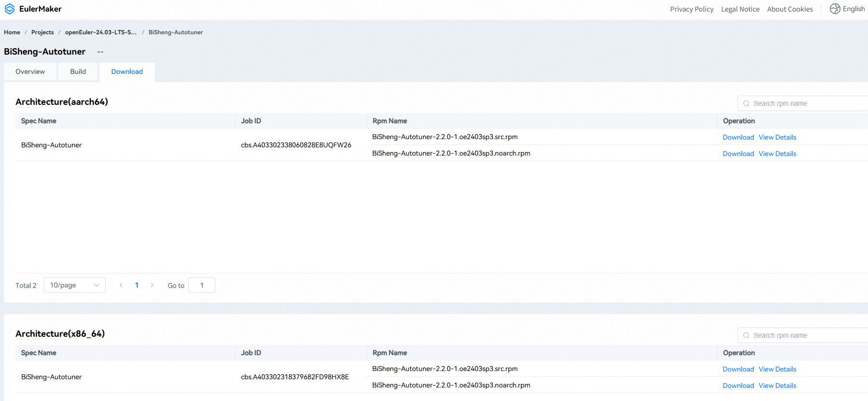
Task: Click Job ID column header in aarch64 table
Action: point(251,121)
